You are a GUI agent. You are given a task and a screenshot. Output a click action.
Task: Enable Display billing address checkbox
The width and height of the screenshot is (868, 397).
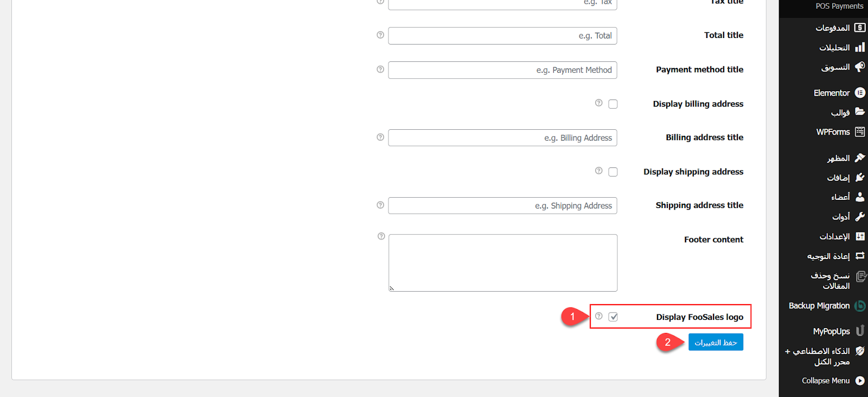(613, 104)
